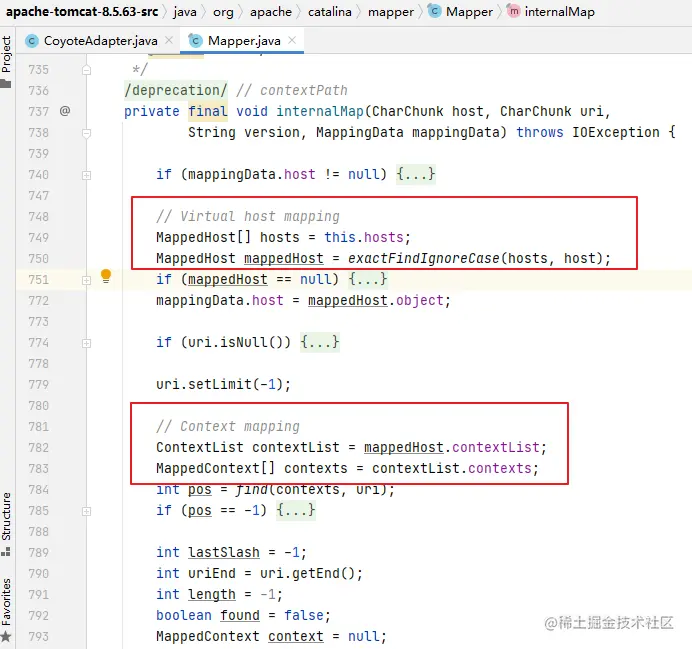
Task: Click line number 782 in the gutter
Action: (x=38, y=448)
